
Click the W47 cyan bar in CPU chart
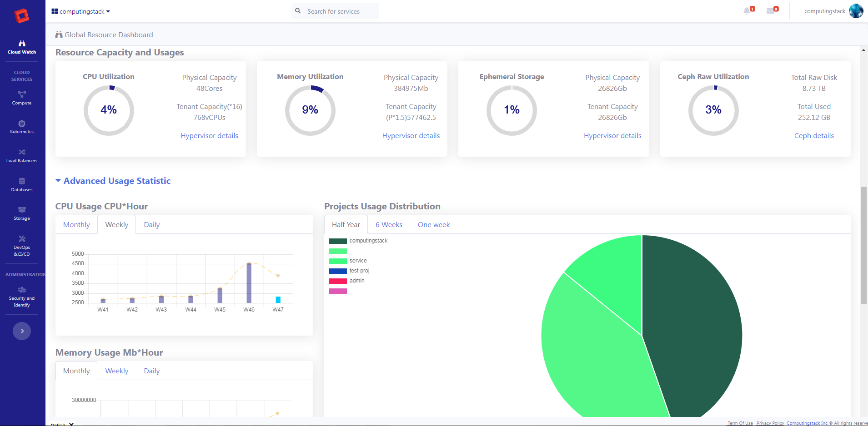[x=278, y=300]
